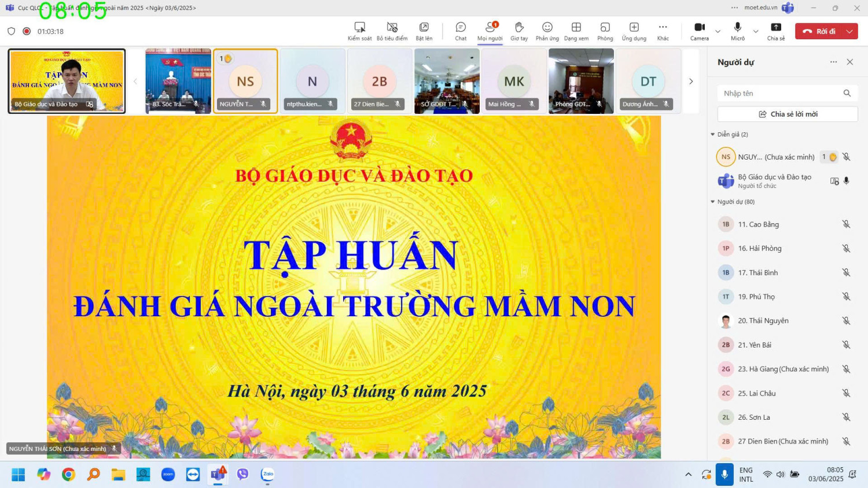Image resolution: width=868 pixels, height=488 pixels.
Task: Click raised hand icon next to NGUY... presenter
Action: tap(833, 157)
